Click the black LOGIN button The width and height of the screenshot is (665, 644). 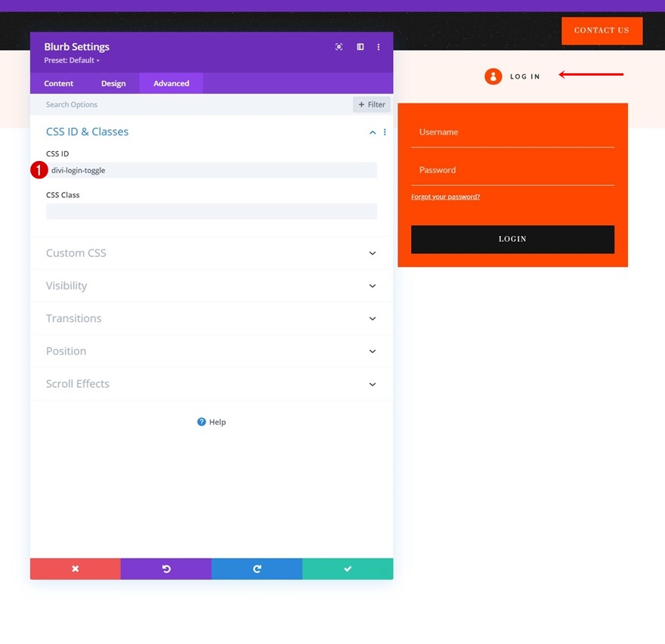point(512,240)
